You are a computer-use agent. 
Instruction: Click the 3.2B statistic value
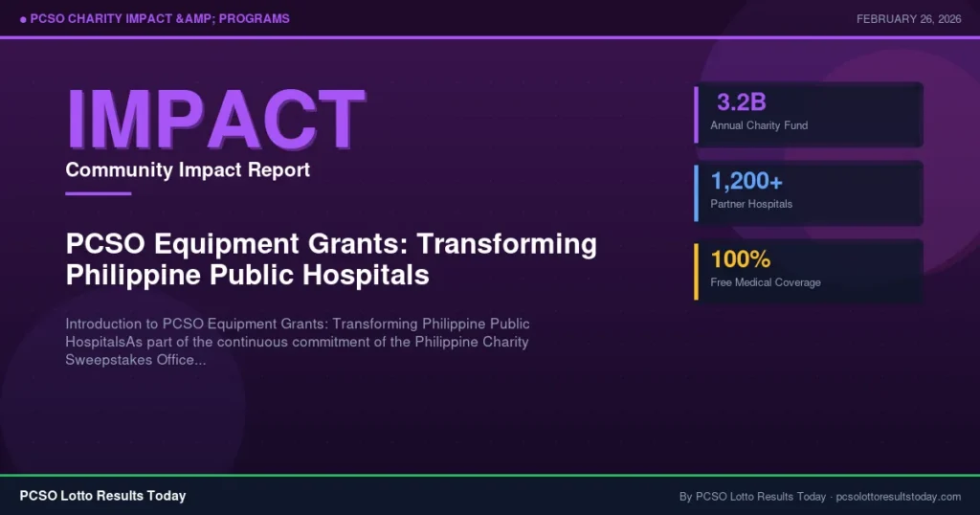[x=741, y=102]
